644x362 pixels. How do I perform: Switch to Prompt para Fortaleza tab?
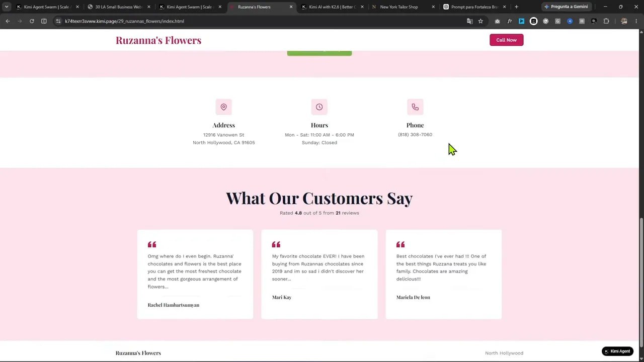474,7
